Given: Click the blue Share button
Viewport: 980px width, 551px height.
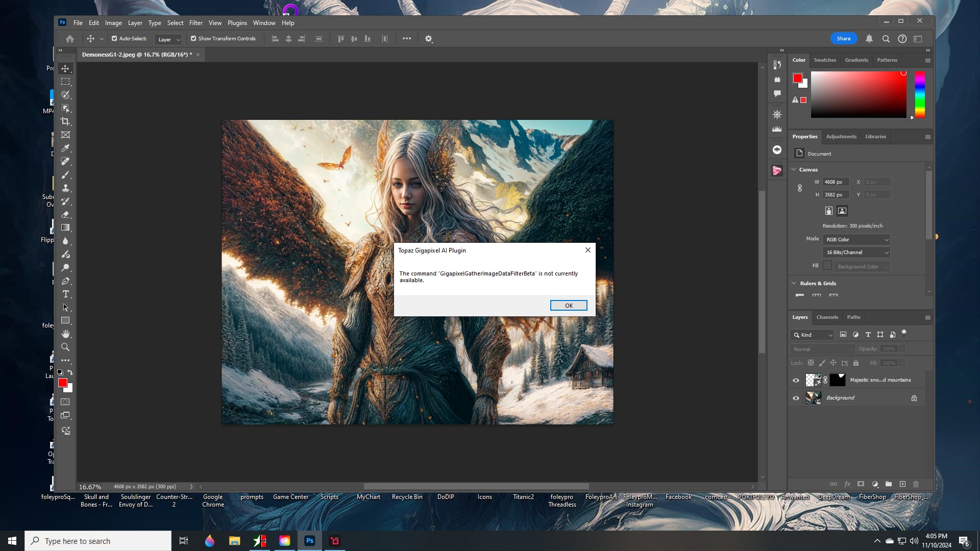Looking at the screenshot, I should click(x=843, y=39).
